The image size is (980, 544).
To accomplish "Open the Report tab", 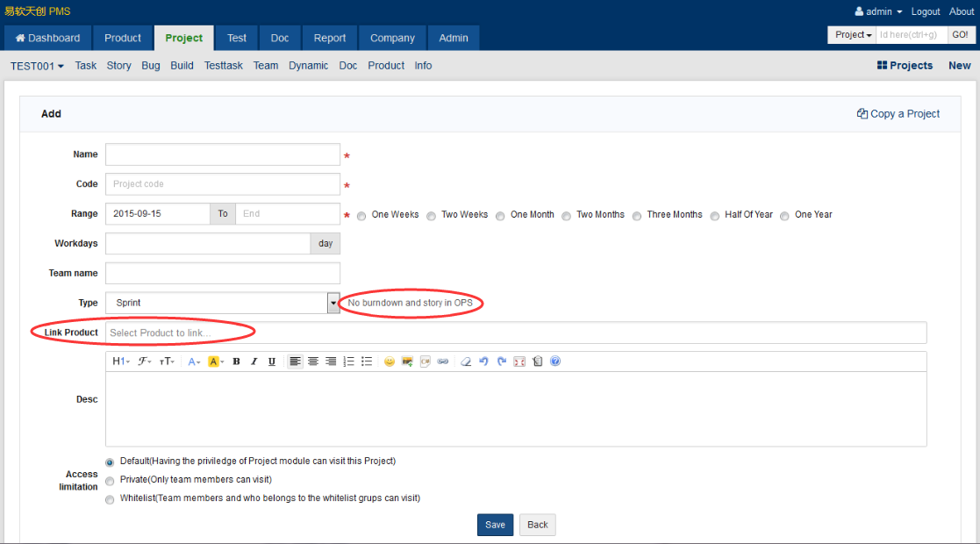I will point(330,38).
